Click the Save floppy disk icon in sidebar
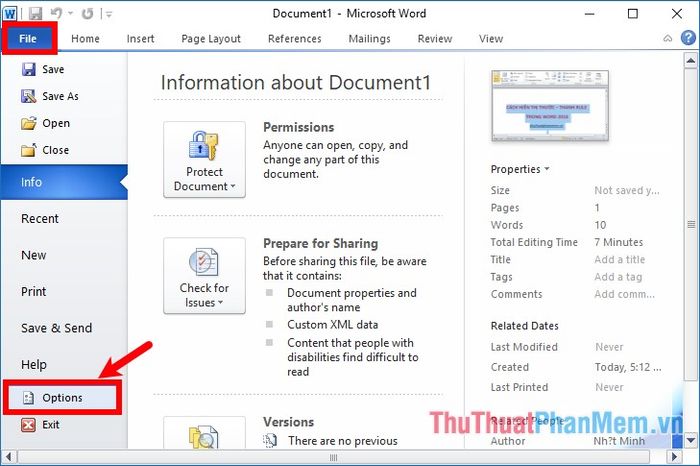 click(29, 69)
